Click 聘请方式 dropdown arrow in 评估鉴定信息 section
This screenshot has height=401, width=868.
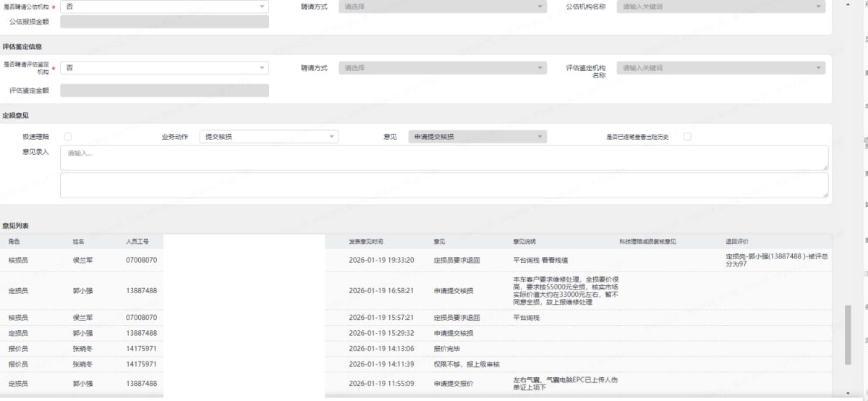coord(540,68)
